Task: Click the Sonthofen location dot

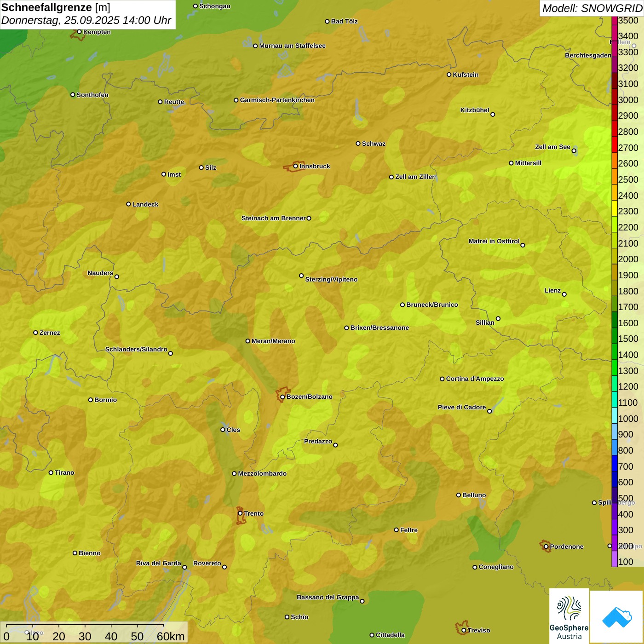Action: pyautogui.click(x=73, y=95)
